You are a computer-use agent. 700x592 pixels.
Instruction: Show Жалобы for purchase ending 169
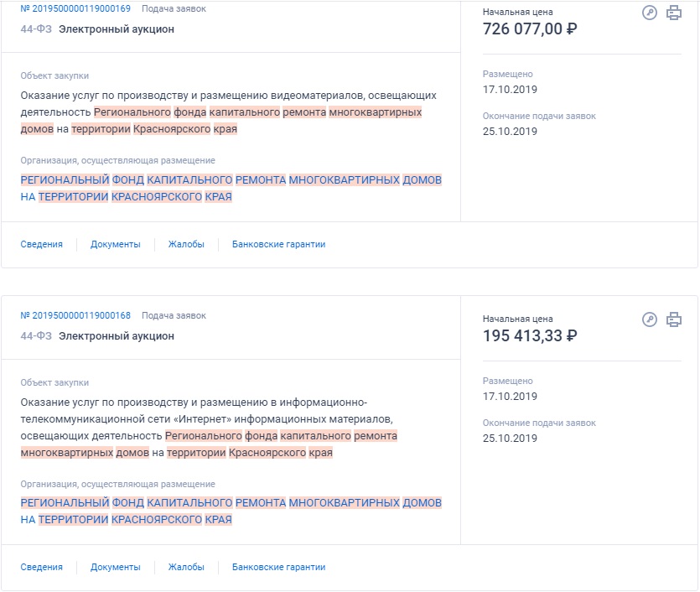click(186, 244)
